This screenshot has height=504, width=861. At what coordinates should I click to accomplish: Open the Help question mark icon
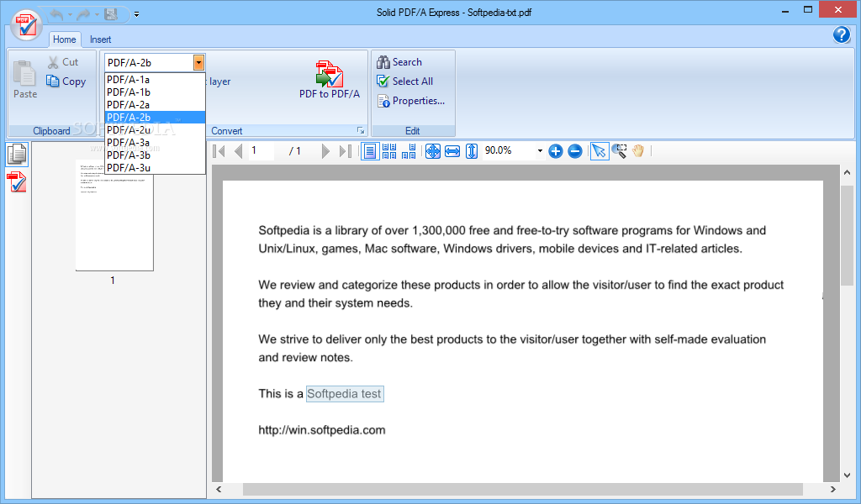(841, 34)
